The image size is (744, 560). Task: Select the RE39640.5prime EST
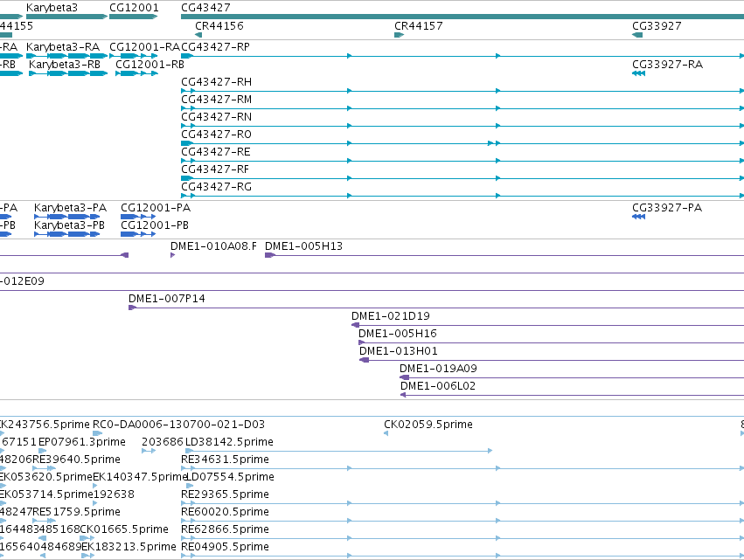point(44,468)
